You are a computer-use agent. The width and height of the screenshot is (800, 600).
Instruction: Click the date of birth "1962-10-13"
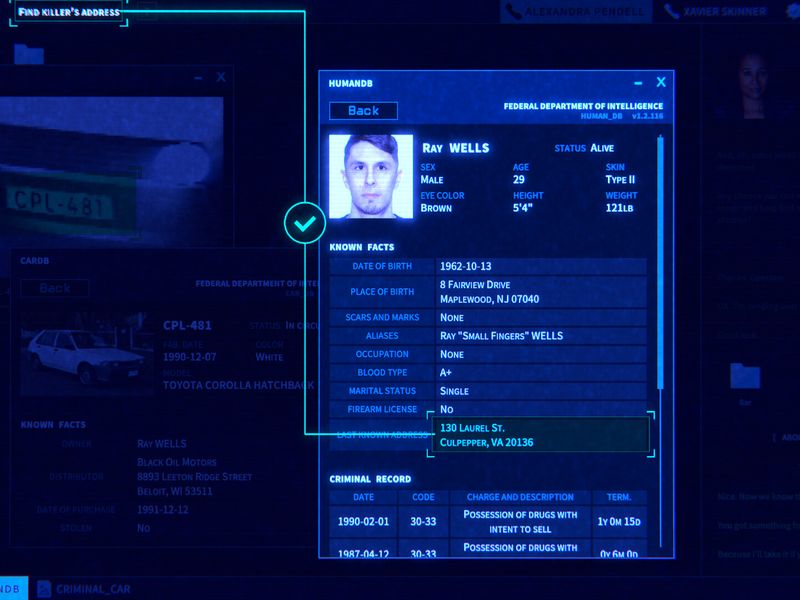pyautogui.click(x=465, y=266)
